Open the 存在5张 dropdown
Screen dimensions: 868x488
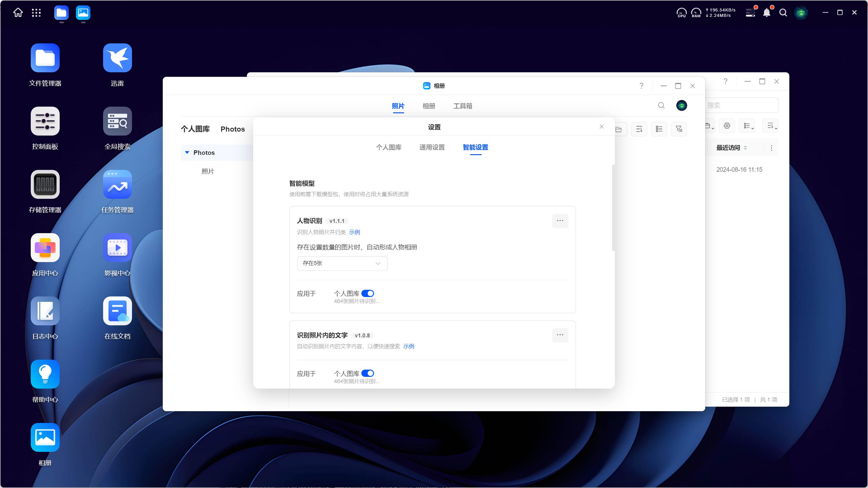(342, 263)
